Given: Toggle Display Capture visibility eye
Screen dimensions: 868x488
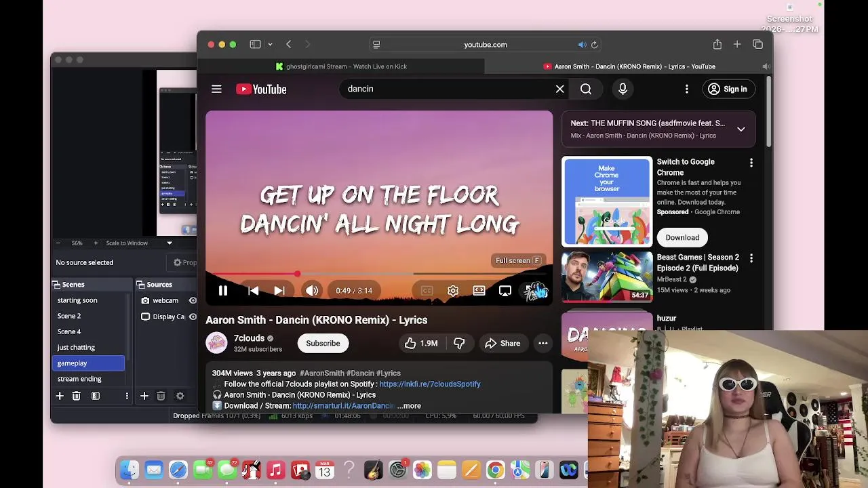Looking at the screenshot, I should coord(193,317).
